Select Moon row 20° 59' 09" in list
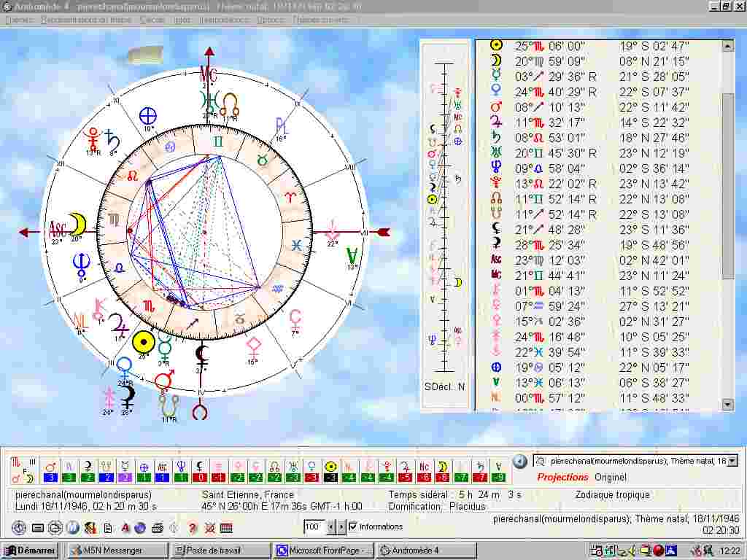This screenshot has height=560, width=747. click(x=599, y=61)
